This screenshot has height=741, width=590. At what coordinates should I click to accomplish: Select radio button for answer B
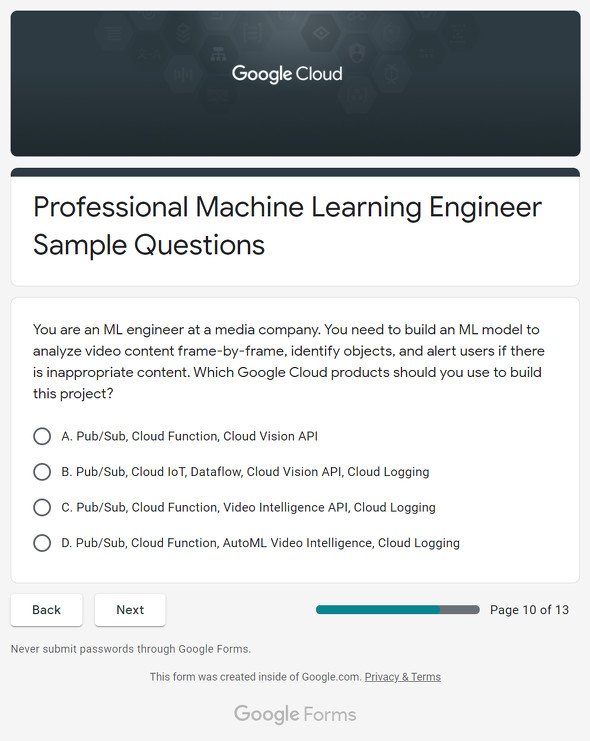click(x=42, y=472)
